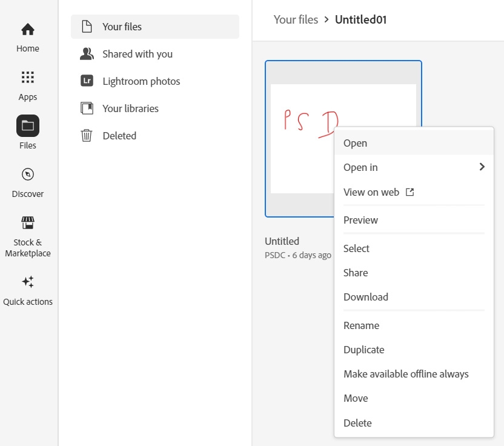Image resolution: width=504 pixels, height=446 pixels.
Task: Select the Untitled file entry
Action: (x=356, y=248)
